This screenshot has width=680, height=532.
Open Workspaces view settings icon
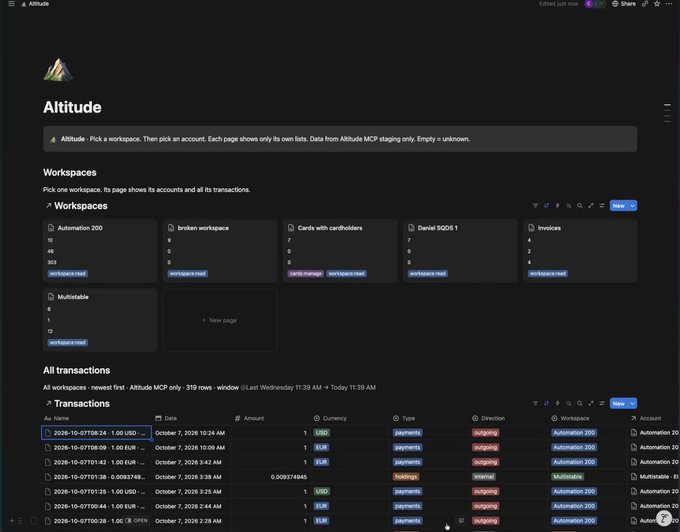[602, 206]
